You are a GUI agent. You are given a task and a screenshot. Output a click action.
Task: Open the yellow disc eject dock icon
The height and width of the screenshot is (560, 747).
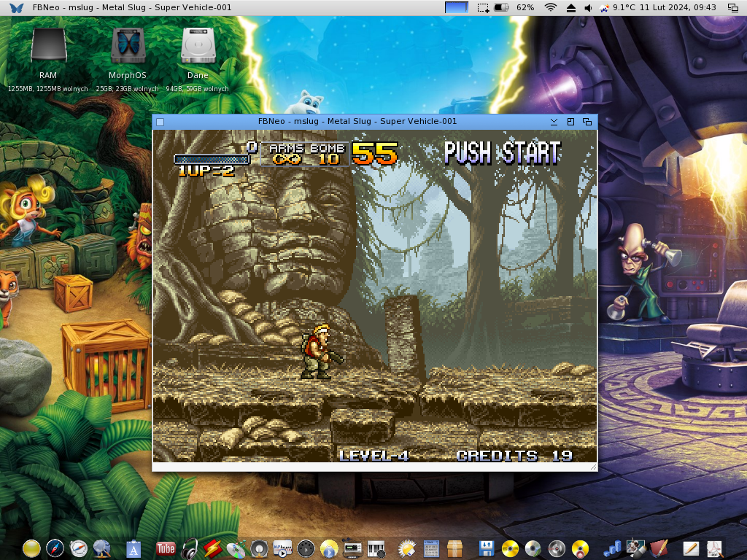(x=580, y=548)
